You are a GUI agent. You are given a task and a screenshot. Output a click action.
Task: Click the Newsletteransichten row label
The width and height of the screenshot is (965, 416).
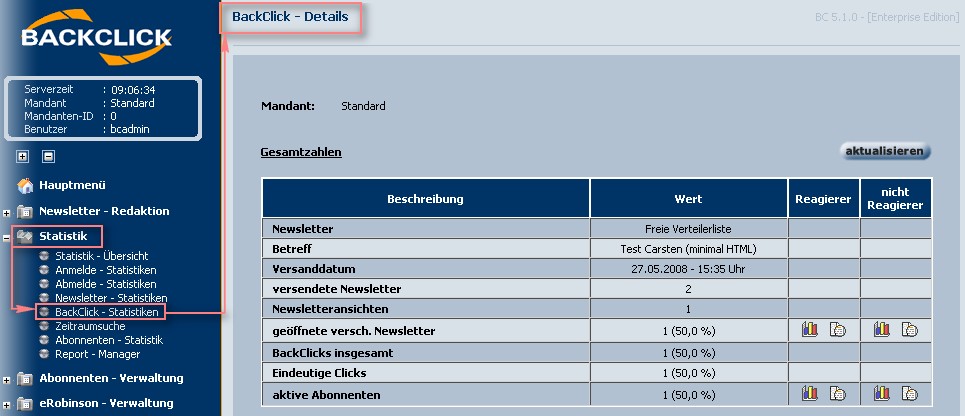pos(330,309)
